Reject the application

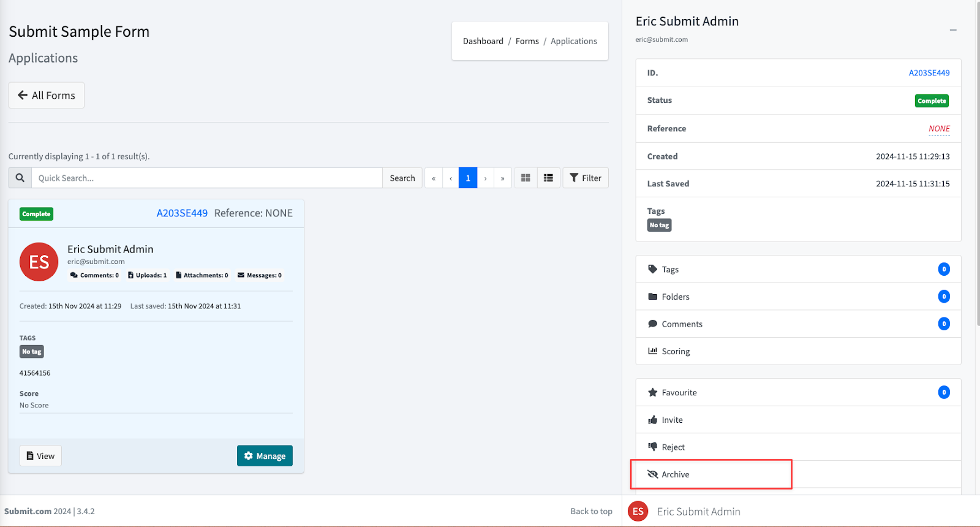point(673,447)
